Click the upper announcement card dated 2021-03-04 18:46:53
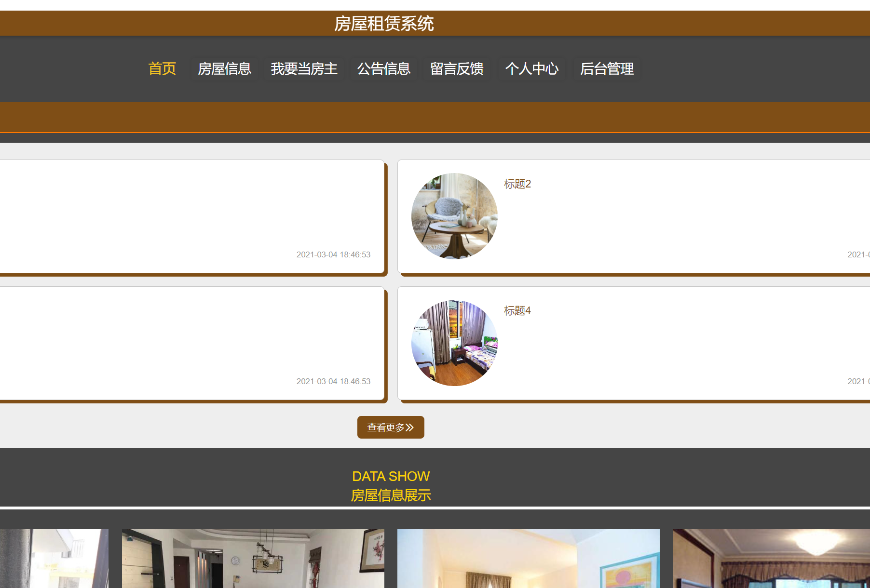 (192, 216)
